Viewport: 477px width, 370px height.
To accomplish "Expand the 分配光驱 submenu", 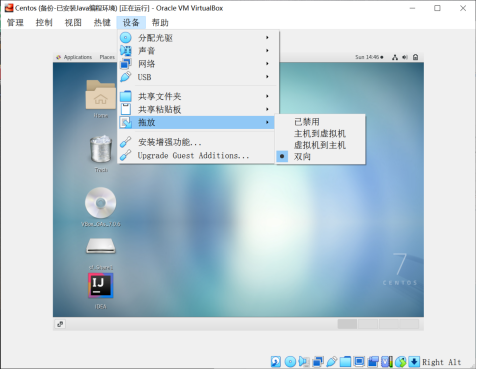I will 199,38.
